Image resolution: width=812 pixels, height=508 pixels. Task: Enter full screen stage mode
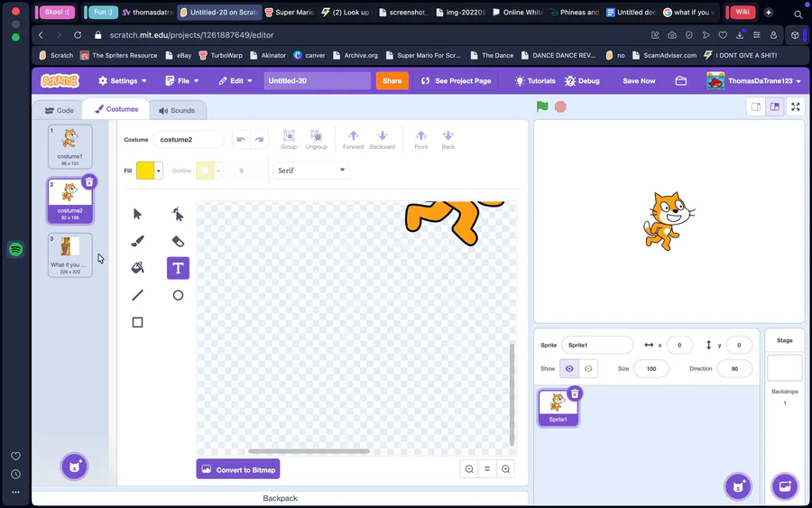coord(796,106)
